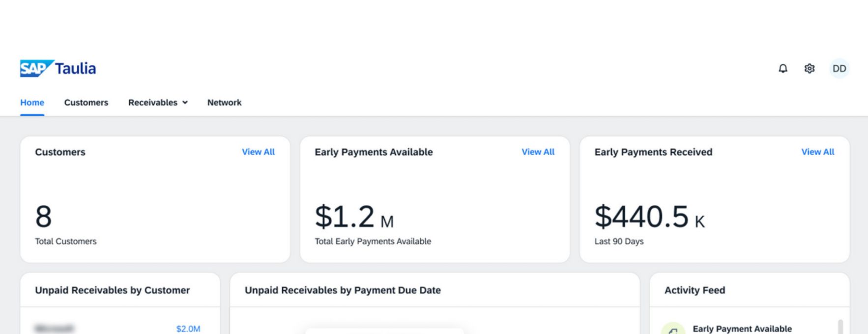Select the $440.5 K received value
Image resolution: width=868 pixels, height=334 pixels.
point(650,217)
